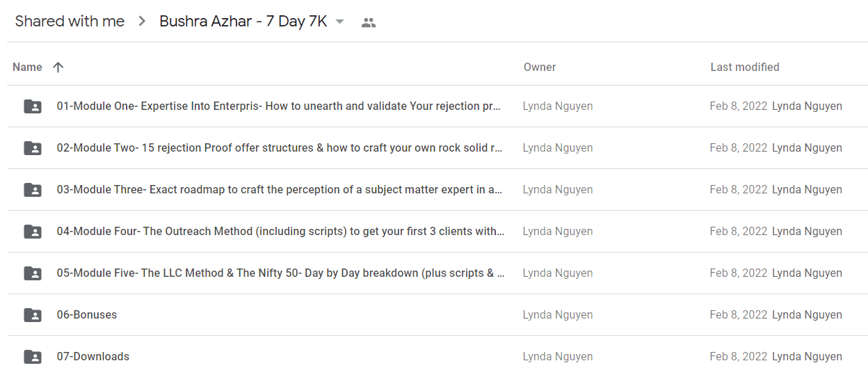Open the 07-Downloads folder
Viewport: 868px width, 377px height.
click(x=93, y=357)
